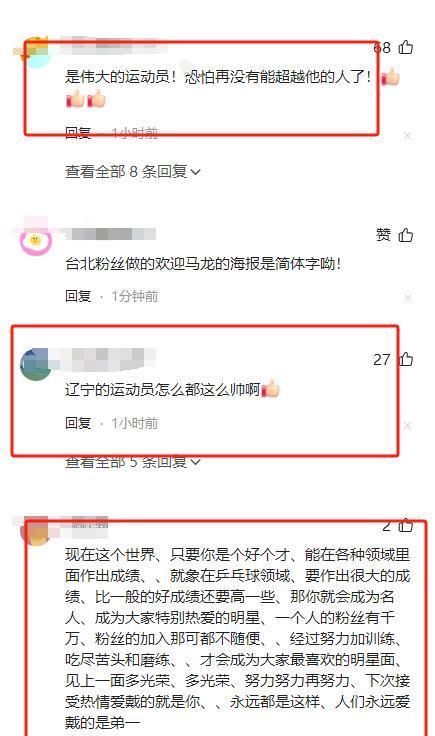Image resolution: width=435 pixels, height=736 pixels.
Task: Dismiss the Liaoning athletes comment with X
Action: point(407,425)
